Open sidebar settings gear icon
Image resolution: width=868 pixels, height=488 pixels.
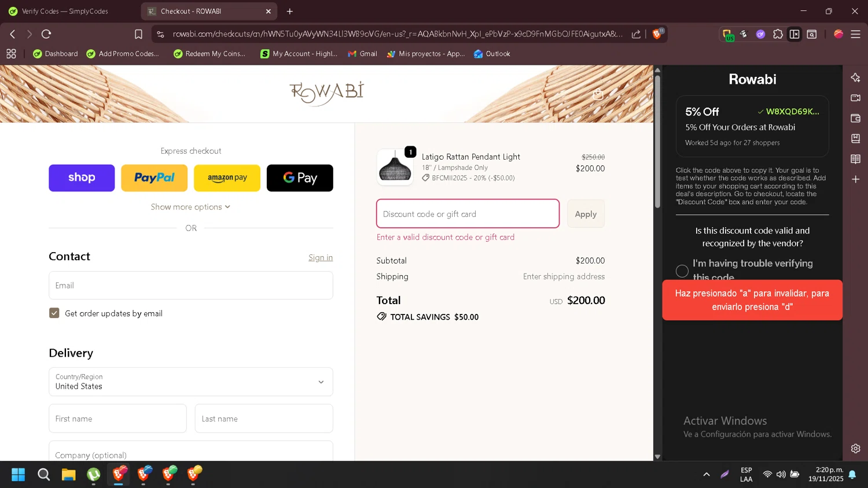(855, 448)
